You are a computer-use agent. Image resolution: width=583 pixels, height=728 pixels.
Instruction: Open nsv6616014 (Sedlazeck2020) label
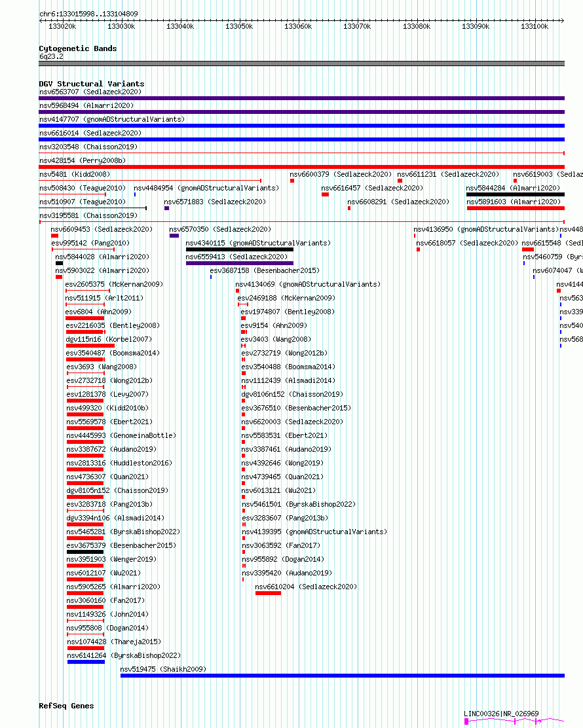pyautogui.click(x=90, y=134)
